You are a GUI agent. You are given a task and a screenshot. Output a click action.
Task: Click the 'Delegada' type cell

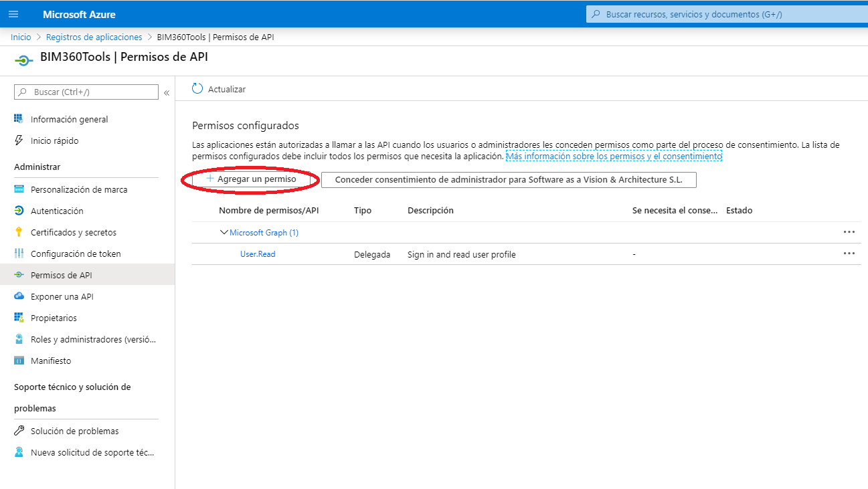click(372, 254)
